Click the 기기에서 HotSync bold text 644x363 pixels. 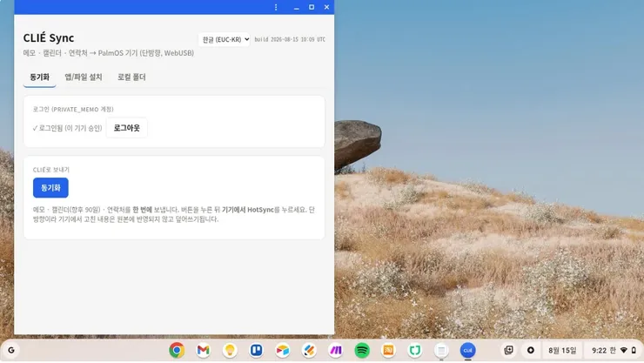coord(248,210)
